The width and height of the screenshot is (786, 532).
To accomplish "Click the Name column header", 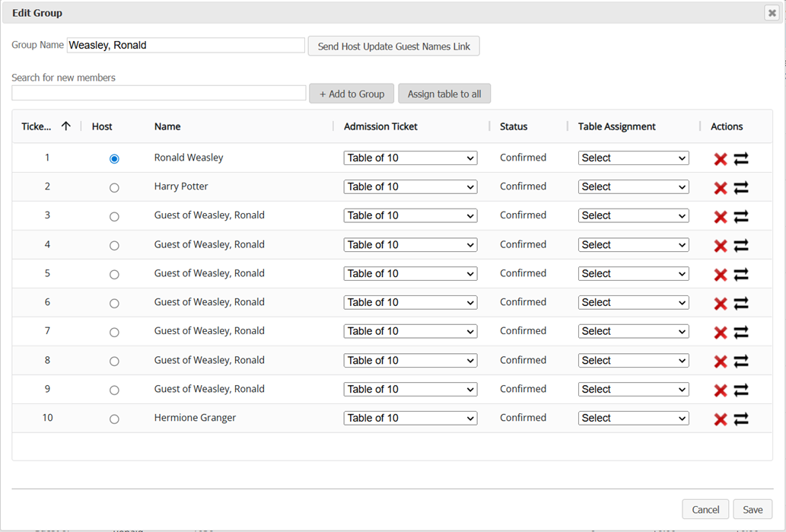I will click(x=167, y=126).
